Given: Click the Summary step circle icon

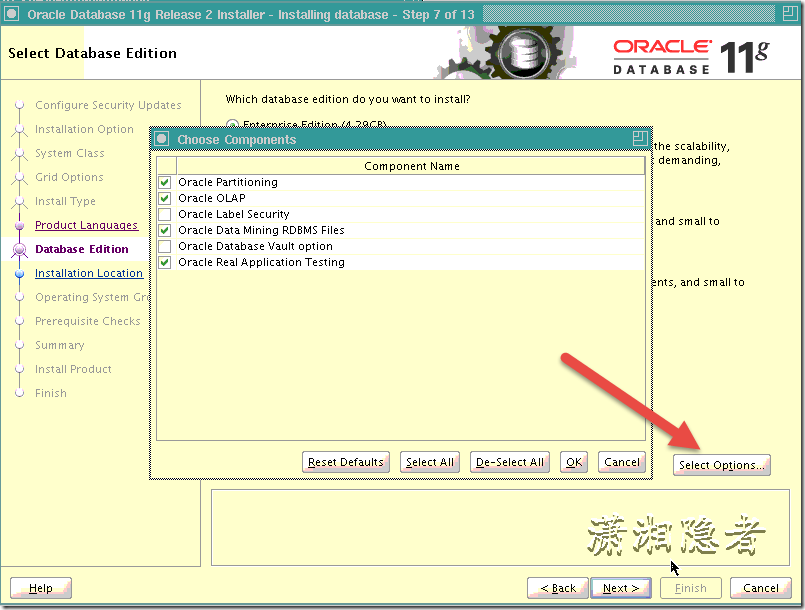Looking at the screenshot, I should tap(18, 345).
